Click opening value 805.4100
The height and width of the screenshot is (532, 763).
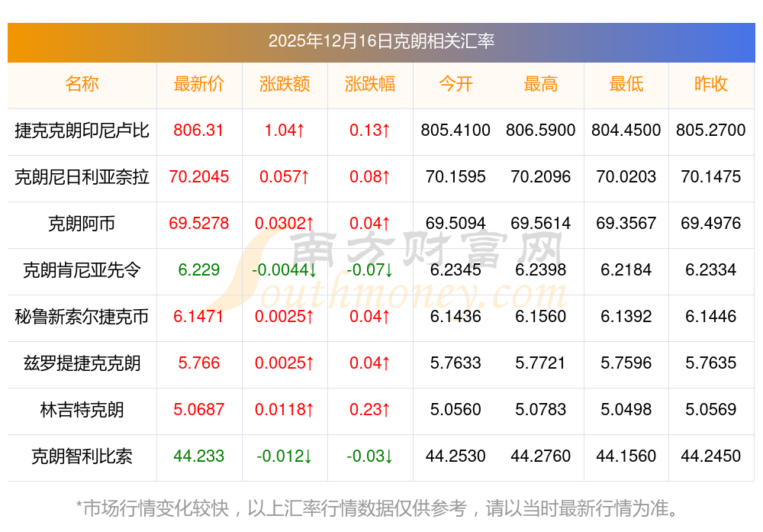coord(456,131)
